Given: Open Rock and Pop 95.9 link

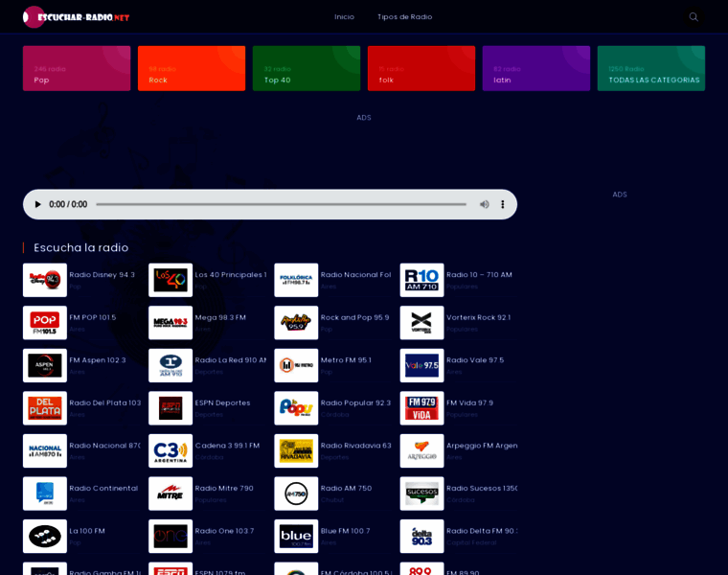Looking at the screenshot, I should click(354, 317).
